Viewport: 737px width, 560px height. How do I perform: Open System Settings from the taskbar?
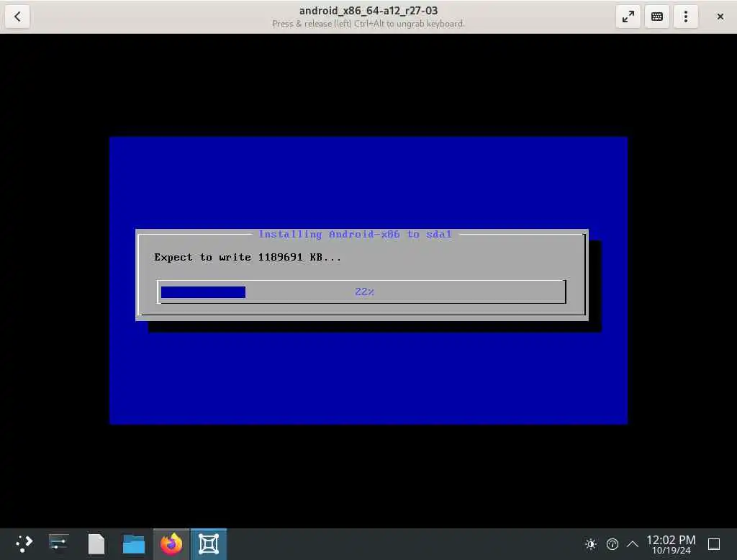tap(59, 544)
